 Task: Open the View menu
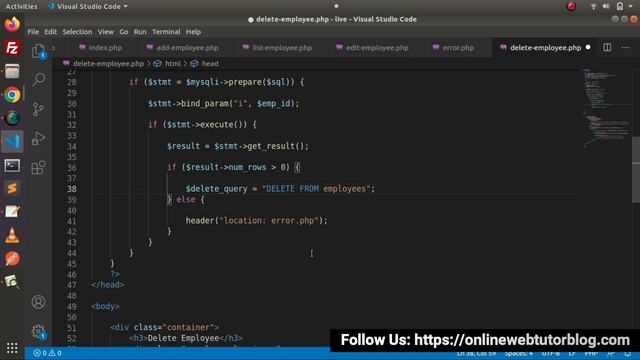pyautogui.click(x=105, y=32)
